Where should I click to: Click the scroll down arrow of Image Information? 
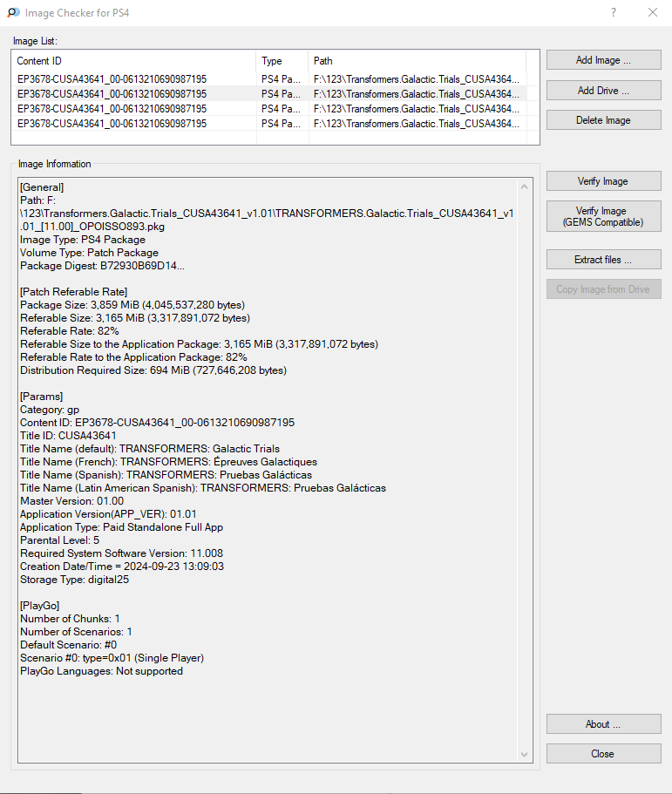[x=524, y=755]
